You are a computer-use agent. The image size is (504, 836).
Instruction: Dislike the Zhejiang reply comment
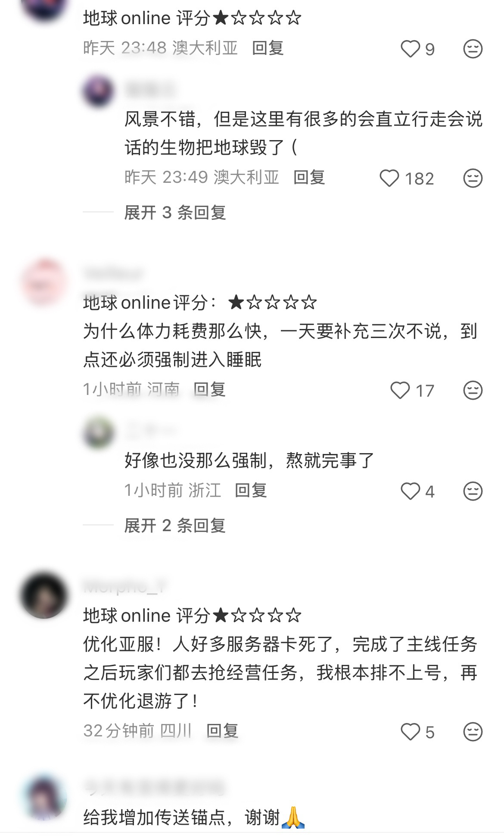pos(473,491)
